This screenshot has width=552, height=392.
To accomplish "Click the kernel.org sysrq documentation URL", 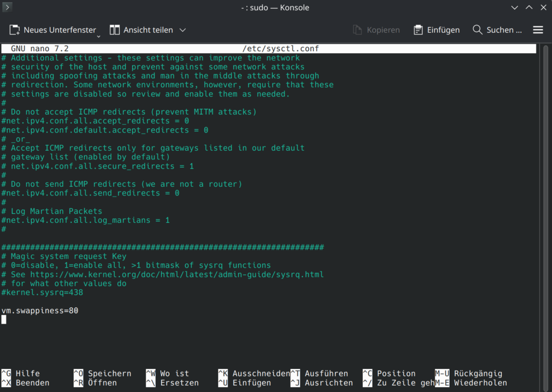I will [x=177, y=275].
